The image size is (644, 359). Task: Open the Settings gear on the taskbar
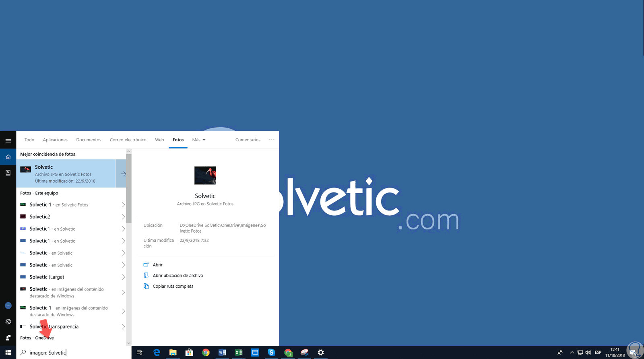coord(321,353)
